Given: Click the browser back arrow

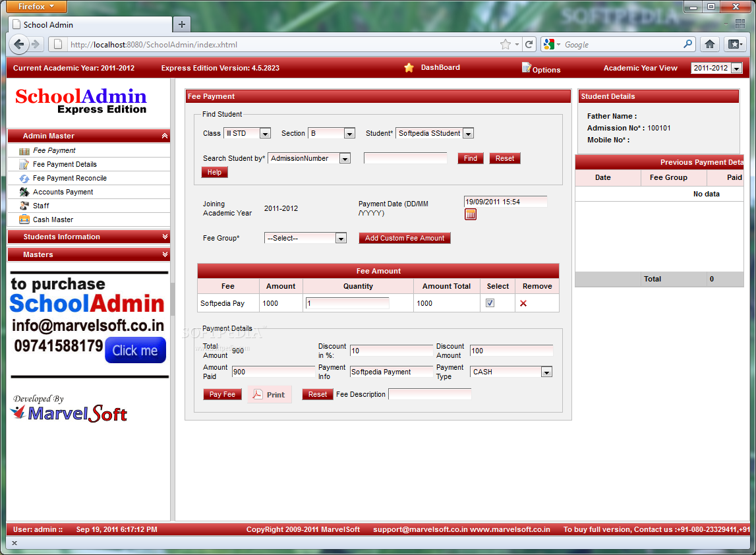Looking at the screenshot, I should pyautogui.click(x=19, y=44).
